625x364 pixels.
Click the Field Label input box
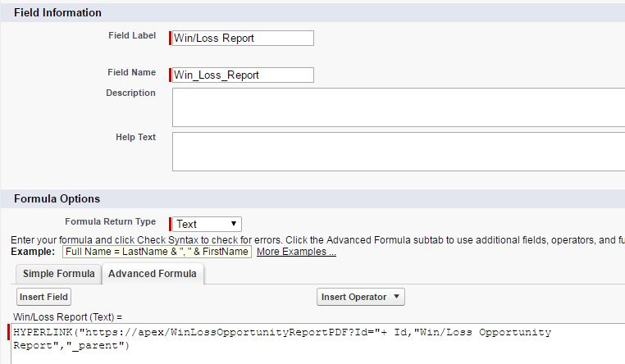[x=243, y=38]
